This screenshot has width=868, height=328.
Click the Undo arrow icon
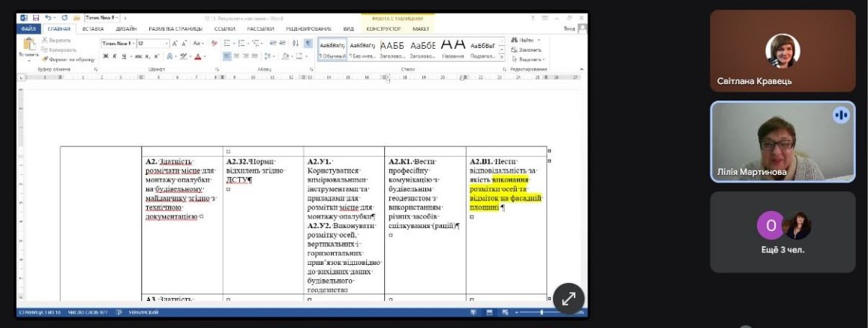pyautogui.click(x=47, y=17)
